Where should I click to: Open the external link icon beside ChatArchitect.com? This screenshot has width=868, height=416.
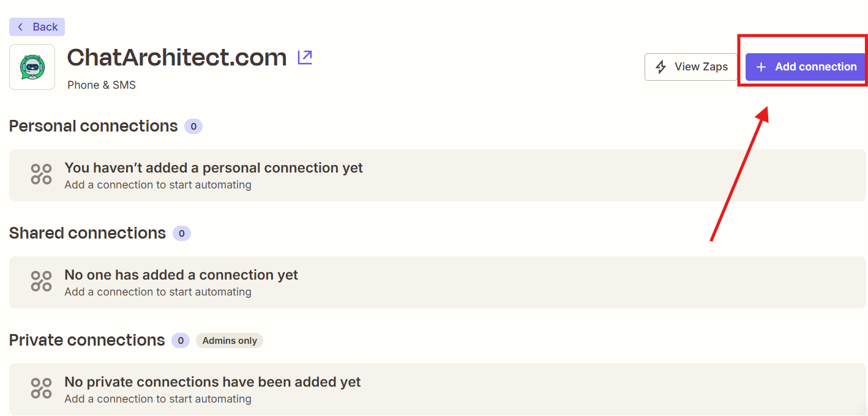[304, 58]
